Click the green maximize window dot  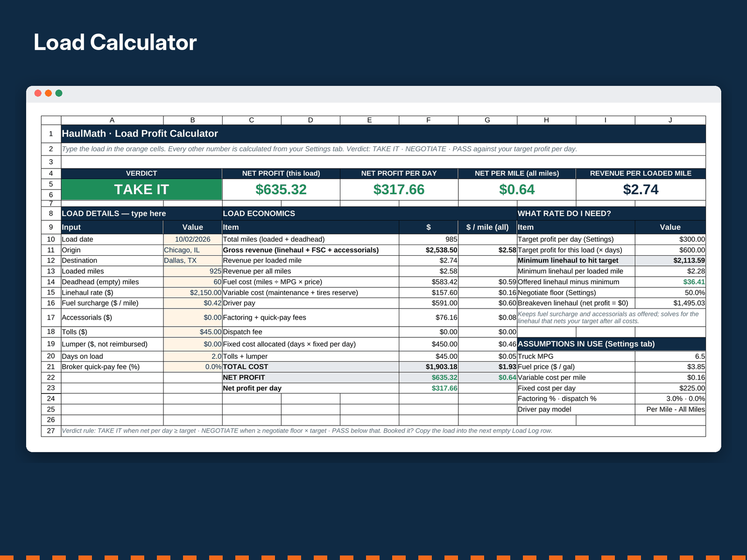coord(59,93)
